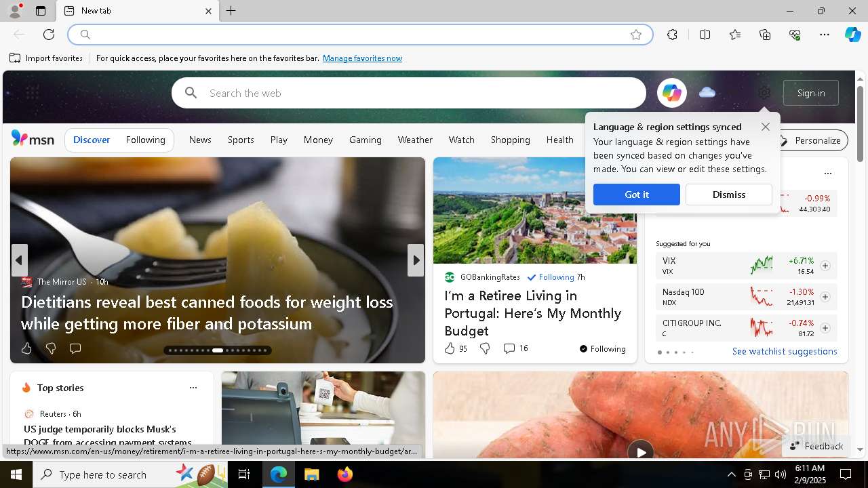Open Top stories more options
The width and height of the screenshot is (868, 488).
tap(193, 388)
